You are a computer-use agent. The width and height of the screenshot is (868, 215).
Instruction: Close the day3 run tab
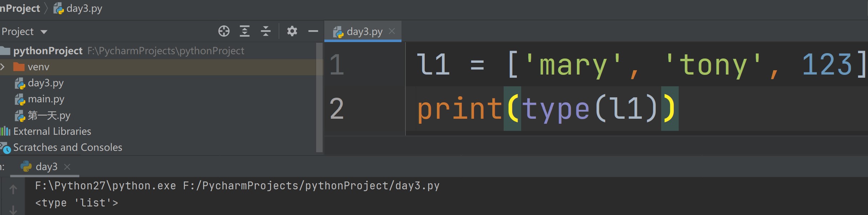[67, 167]
